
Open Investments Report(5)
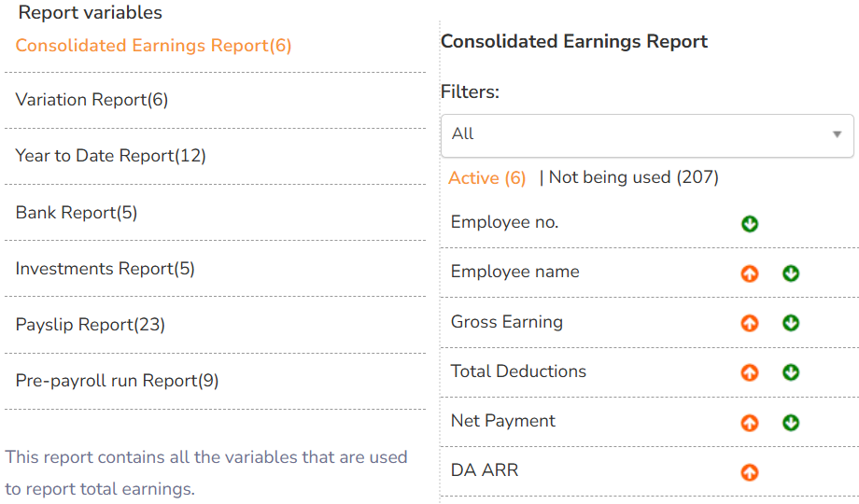[x=105, y=269]
